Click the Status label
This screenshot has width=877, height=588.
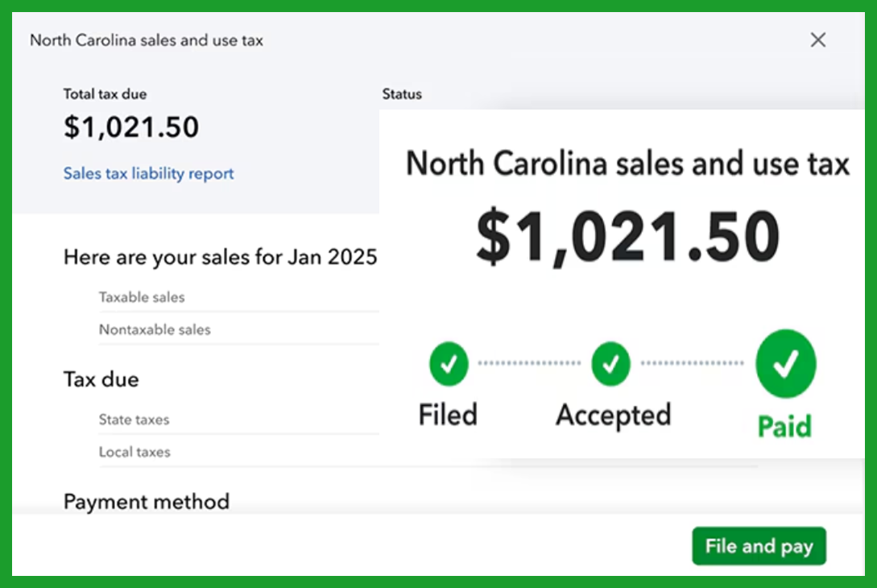(x=402, y=94)
